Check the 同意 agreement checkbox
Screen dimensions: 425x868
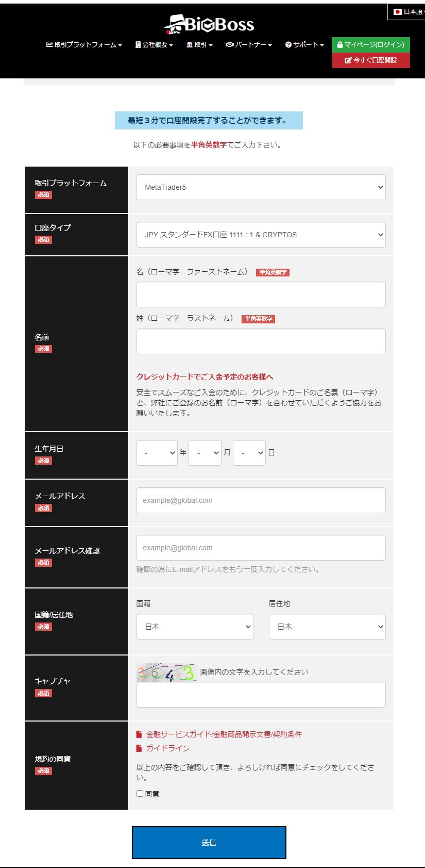(140, 794)
